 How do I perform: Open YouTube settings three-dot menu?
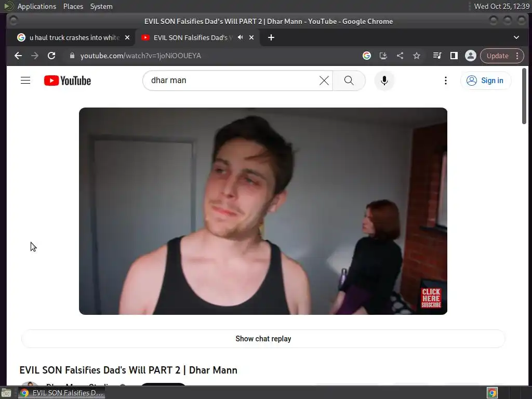tap(445, 81)
